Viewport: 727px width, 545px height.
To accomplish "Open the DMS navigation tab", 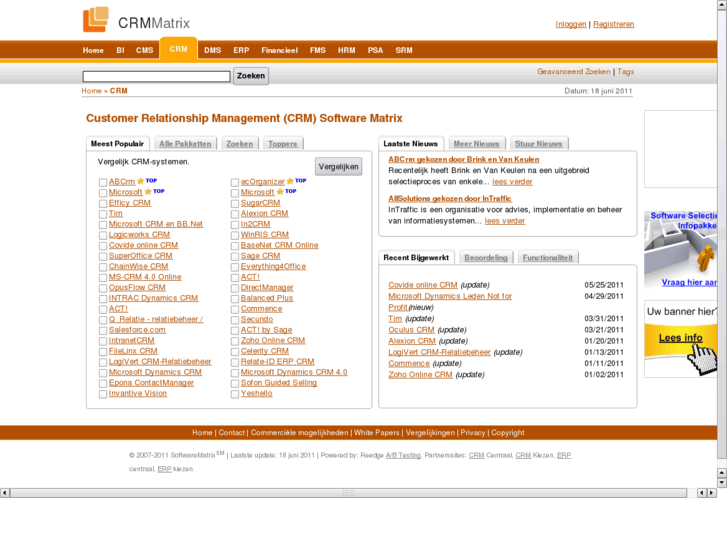I will (x=212, y=50).
